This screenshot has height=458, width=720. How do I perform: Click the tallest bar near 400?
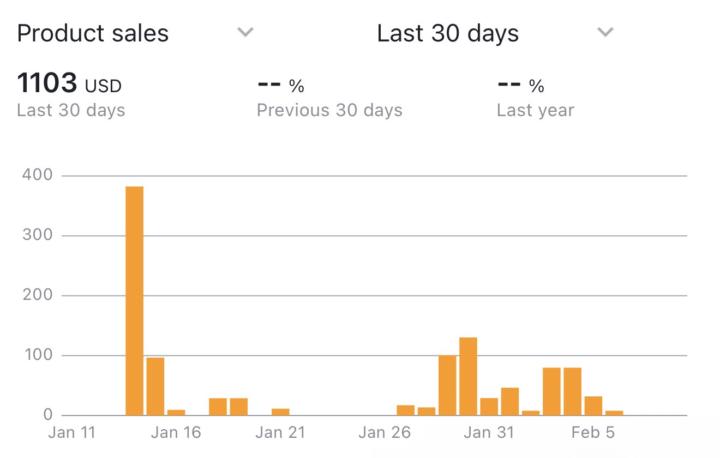(134, 300)
